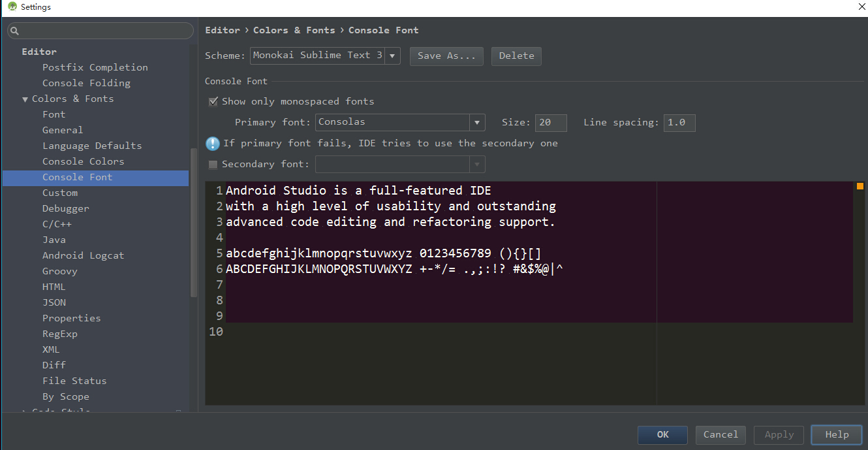Click the Apply button
The width and height of the screenshot is (868, 450).
(779, 435)
